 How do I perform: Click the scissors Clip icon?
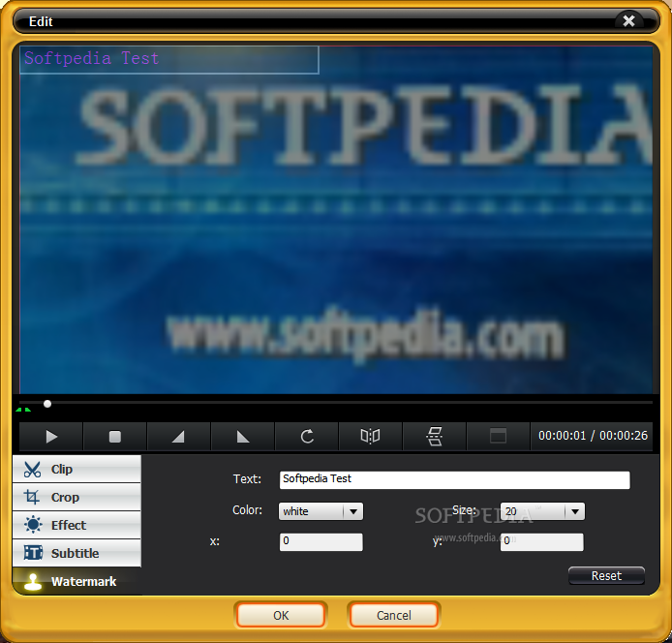pos(33,470)
